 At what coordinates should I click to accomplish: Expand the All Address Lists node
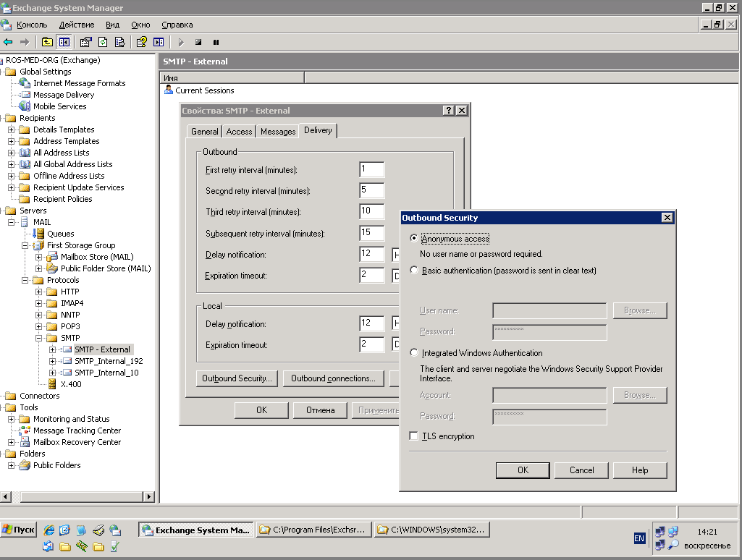11,152
